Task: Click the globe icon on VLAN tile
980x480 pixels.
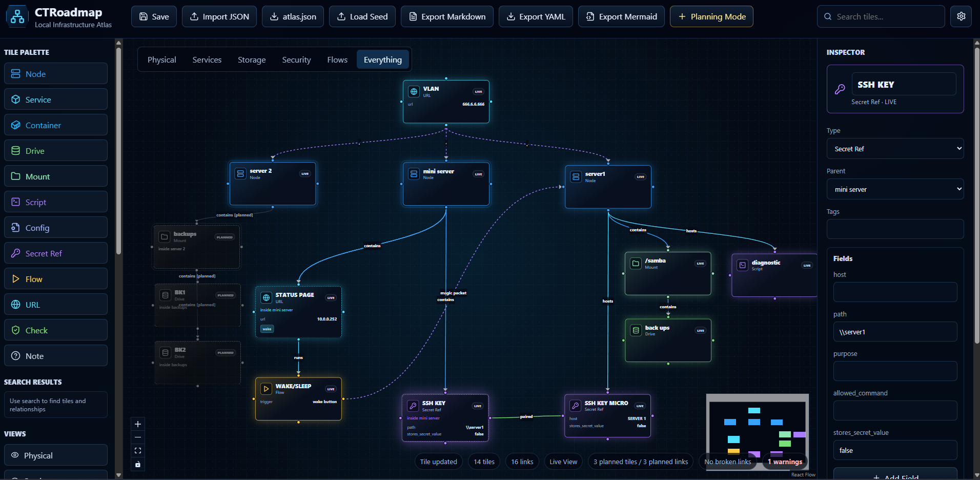Action: 414,92
